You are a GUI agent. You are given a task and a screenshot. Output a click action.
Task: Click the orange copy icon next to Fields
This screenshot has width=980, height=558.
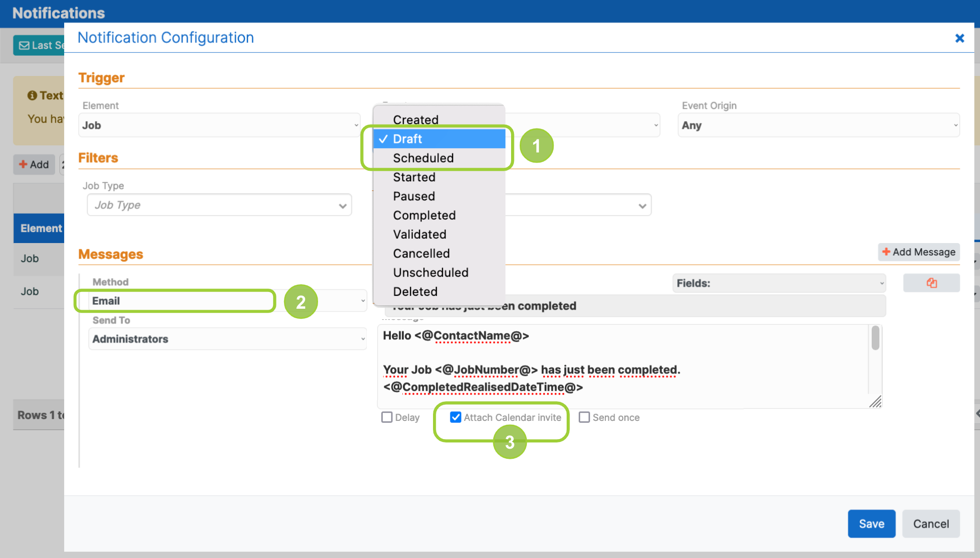click(931, 283)
